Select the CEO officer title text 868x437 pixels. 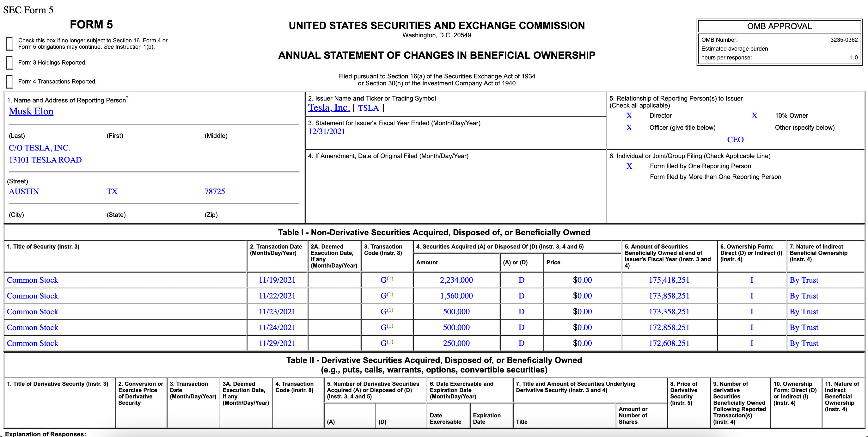tap(735, 139)
